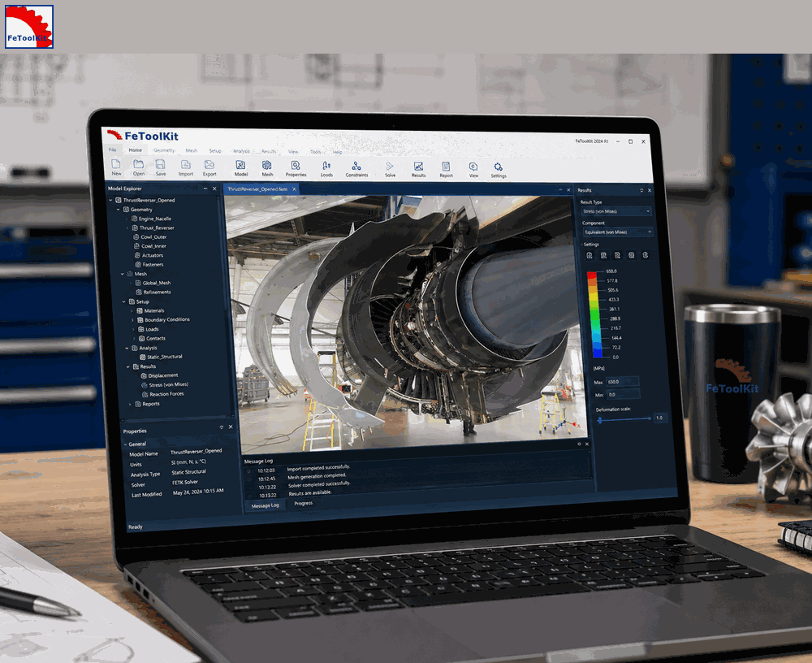Image resolution: width=812 pixels, height=663 pixels.
Task: Click the deformation scale value box
Action: pyautogui.click(x=660, y=418)
